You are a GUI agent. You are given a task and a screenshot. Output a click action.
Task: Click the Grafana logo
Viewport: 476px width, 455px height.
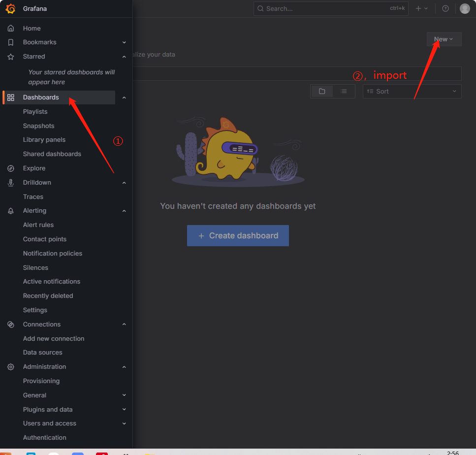tap(10, 8)
